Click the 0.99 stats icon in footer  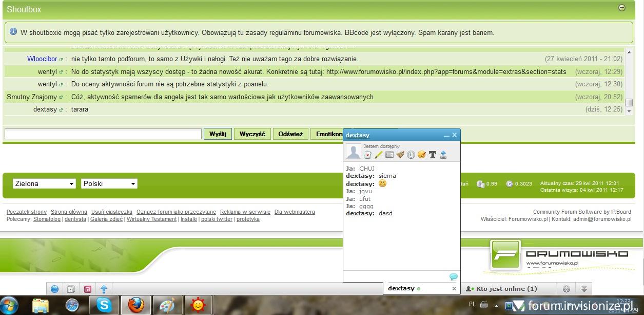(480, 183)
